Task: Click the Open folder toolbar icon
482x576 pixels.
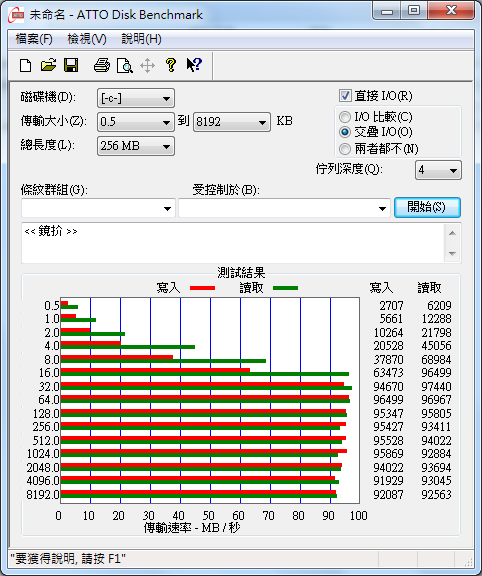Action: [x=48, y=65]
